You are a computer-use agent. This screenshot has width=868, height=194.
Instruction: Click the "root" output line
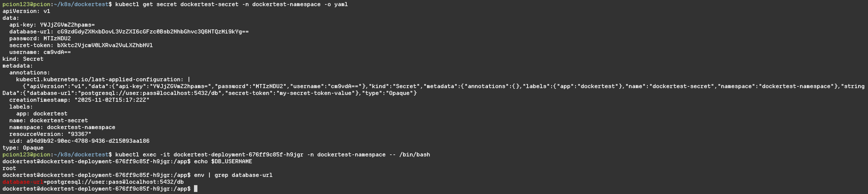9,168
